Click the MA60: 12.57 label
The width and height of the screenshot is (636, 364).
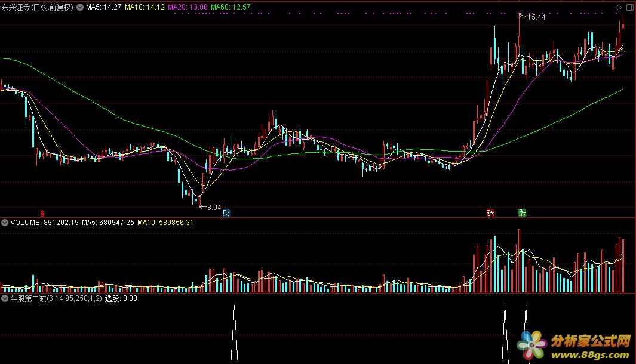(231, 7)
